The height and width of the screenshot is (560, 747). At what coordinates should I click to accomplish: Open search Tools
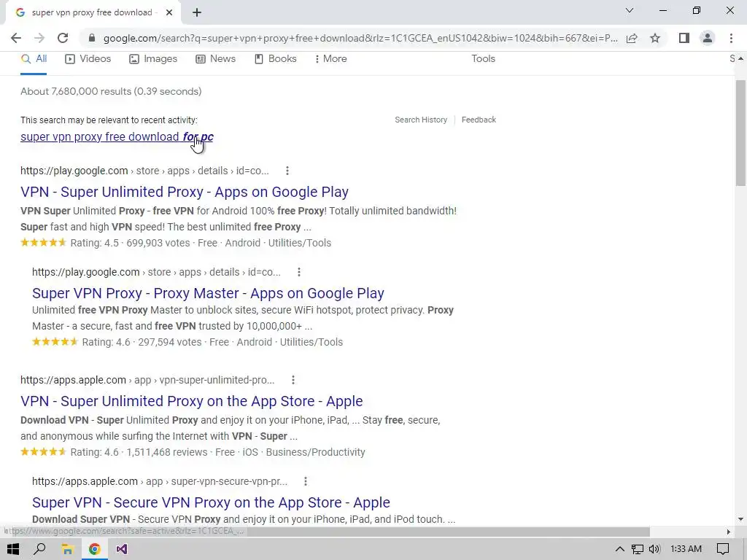click(x=483, y=58)
